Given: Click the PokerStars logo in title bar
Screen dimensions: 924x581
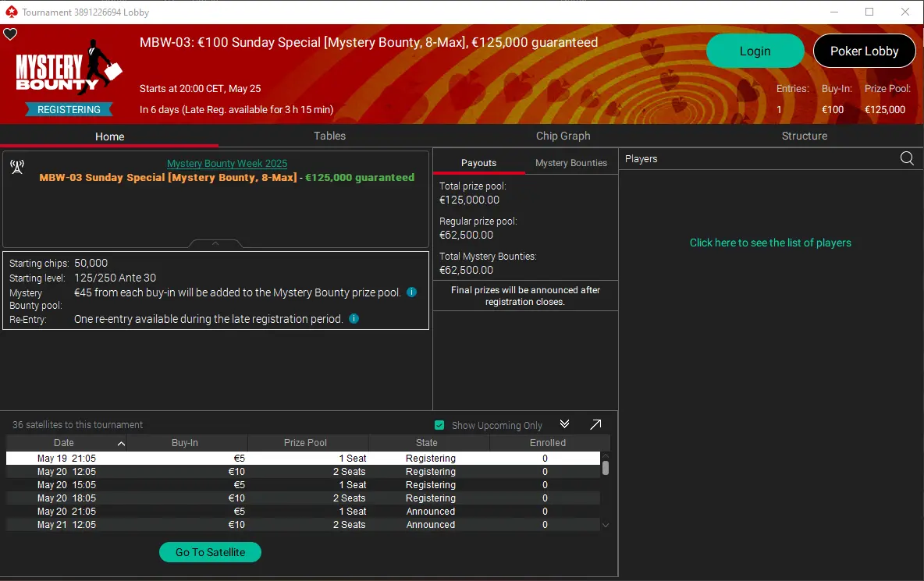Looking at the screenshot, I should coord(11,12).
